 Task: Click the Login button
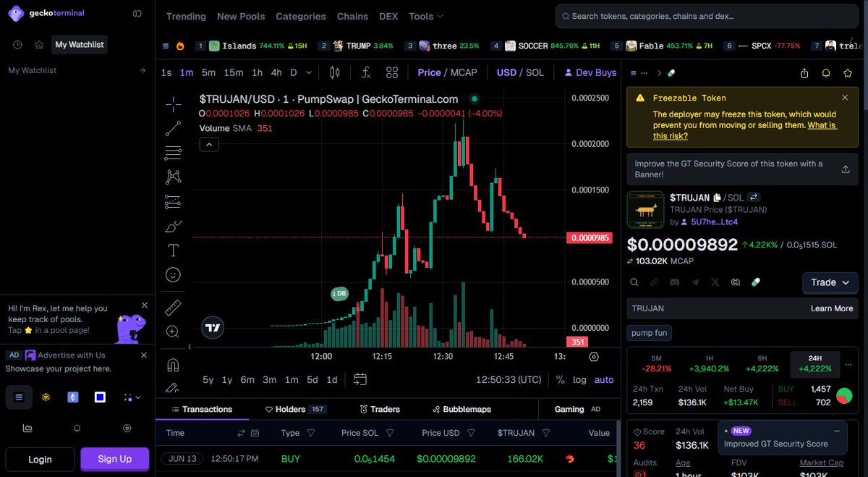(x=40, y=459)
